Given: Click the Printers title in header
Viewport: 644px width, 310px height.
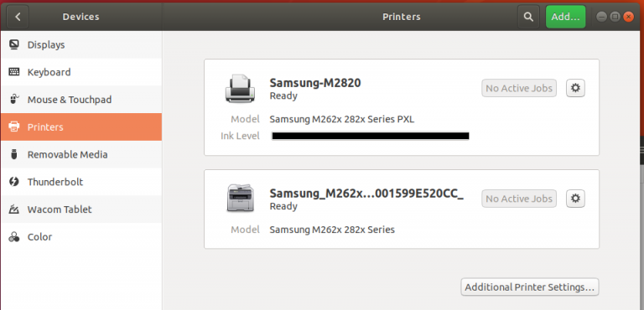Looking at the screenshot, I should 402,17.
